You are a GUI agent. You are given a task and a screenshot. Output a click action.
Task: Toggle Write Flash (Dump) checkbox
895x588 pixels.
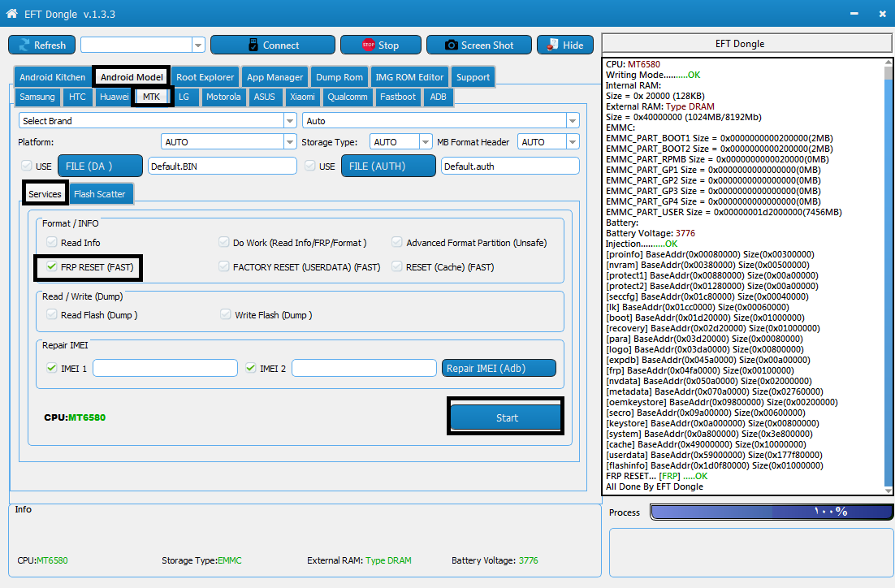226,314
